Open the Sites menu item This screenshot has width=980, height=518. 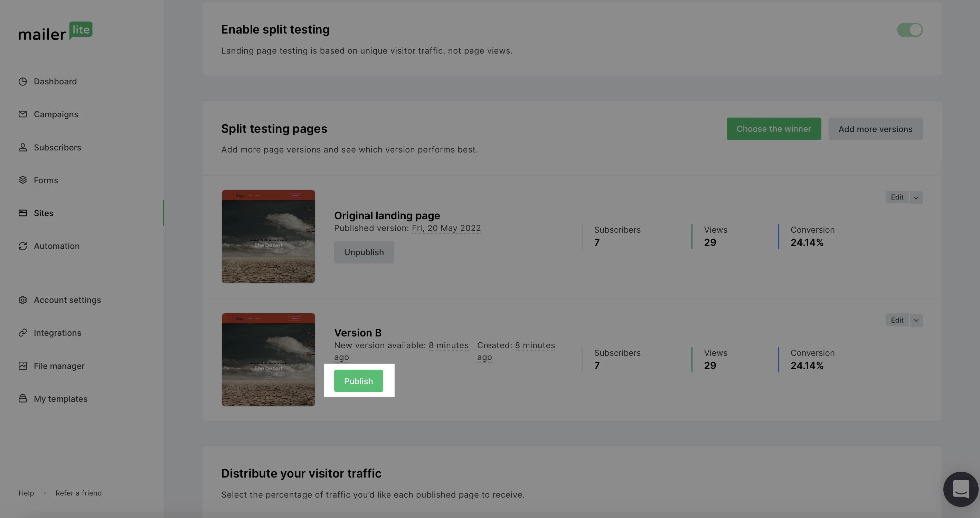44,213
